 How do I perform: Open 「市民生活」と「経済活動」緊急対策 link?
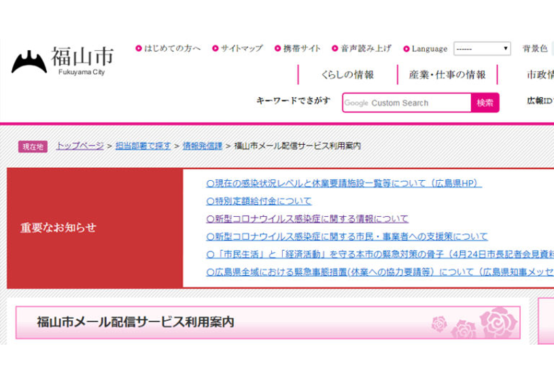[380, 254]
